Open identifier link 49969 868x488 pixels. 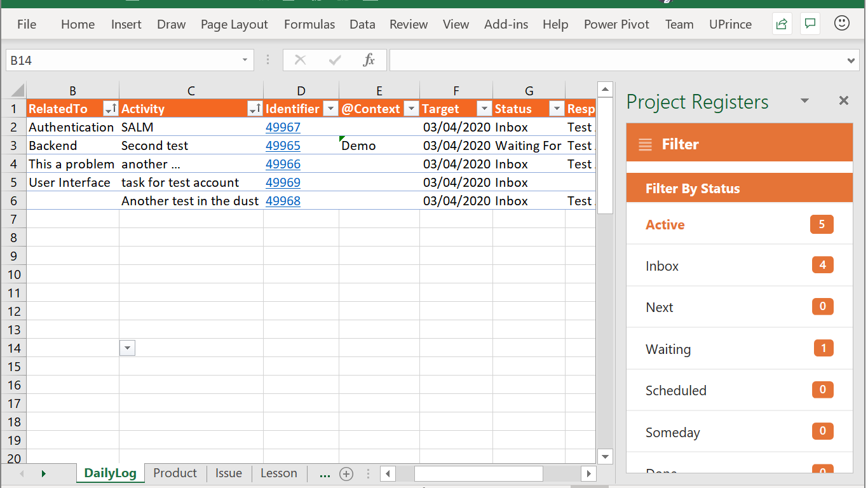click(x=283, y=182)
